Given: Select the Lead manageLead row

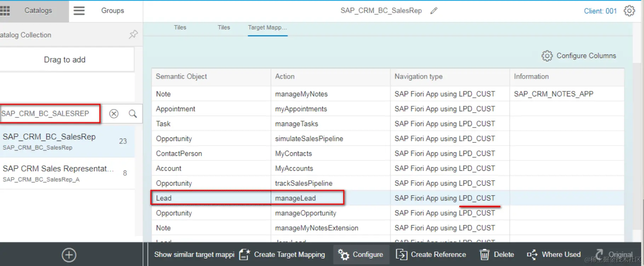Looking at the screenshot, I should click(x=388, y=198).
